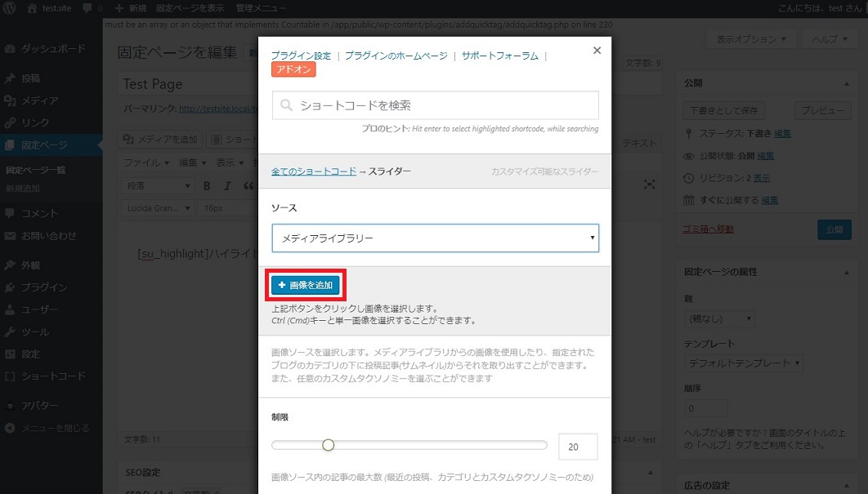Click the blue 公開 publish button
The image size is (868, 494).
tap(834, 229)
